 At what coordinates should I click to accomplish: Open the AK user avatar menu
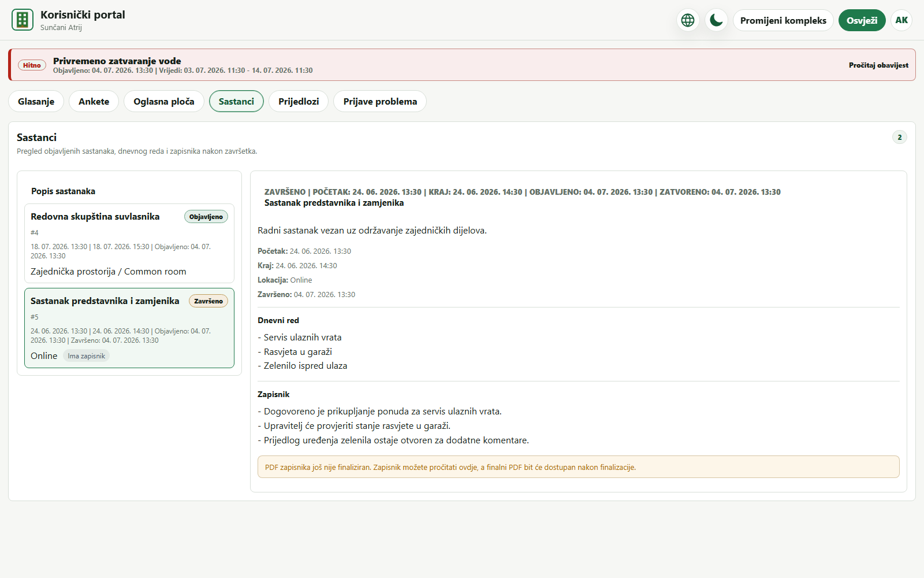click(901, 20)
